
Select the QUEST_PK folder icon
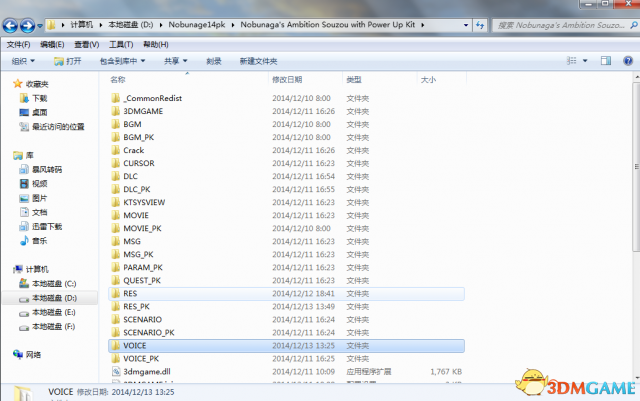[x=116, y=281]
